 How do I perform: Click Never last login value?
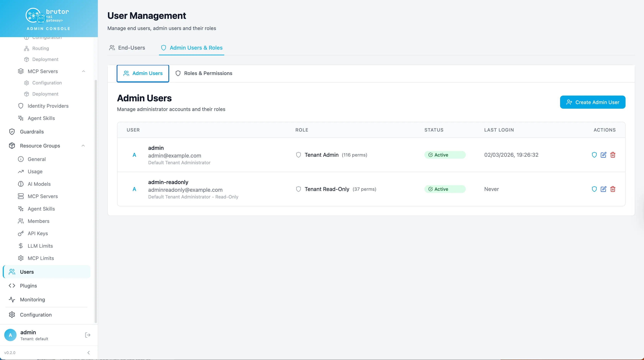point(491,189)
